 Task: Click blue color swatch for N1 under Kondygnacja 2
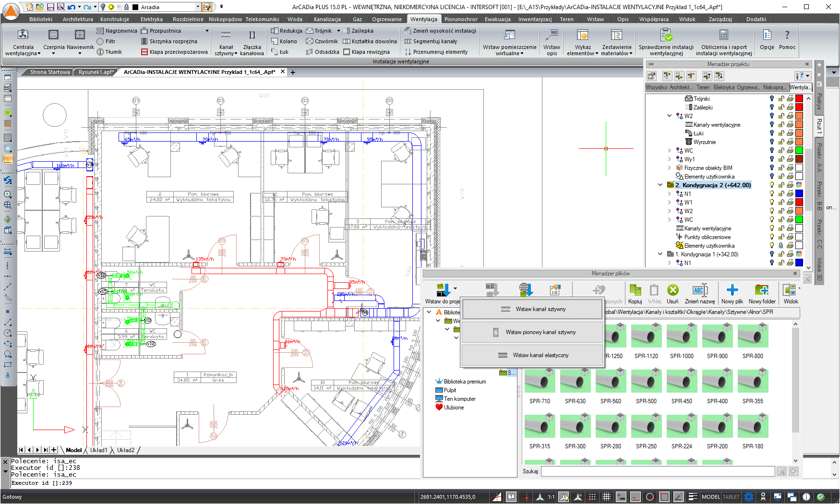coord(799,193)
